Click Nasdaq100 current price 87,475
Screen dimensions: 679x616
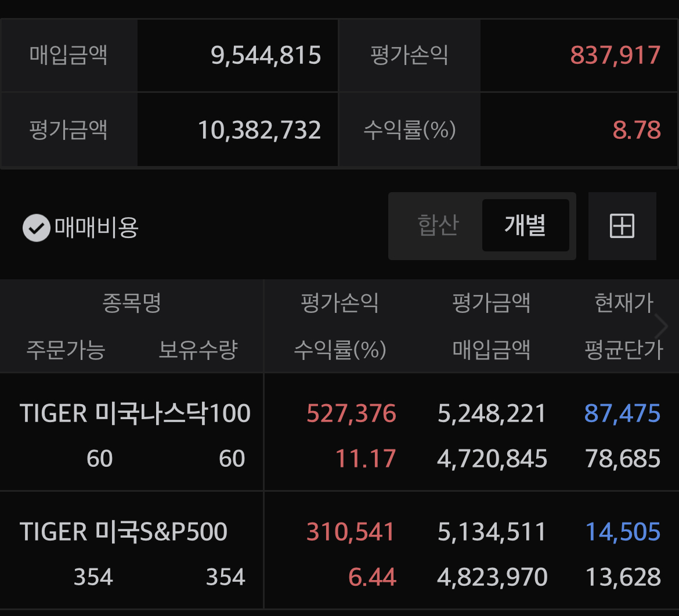(x=623, y=413)
